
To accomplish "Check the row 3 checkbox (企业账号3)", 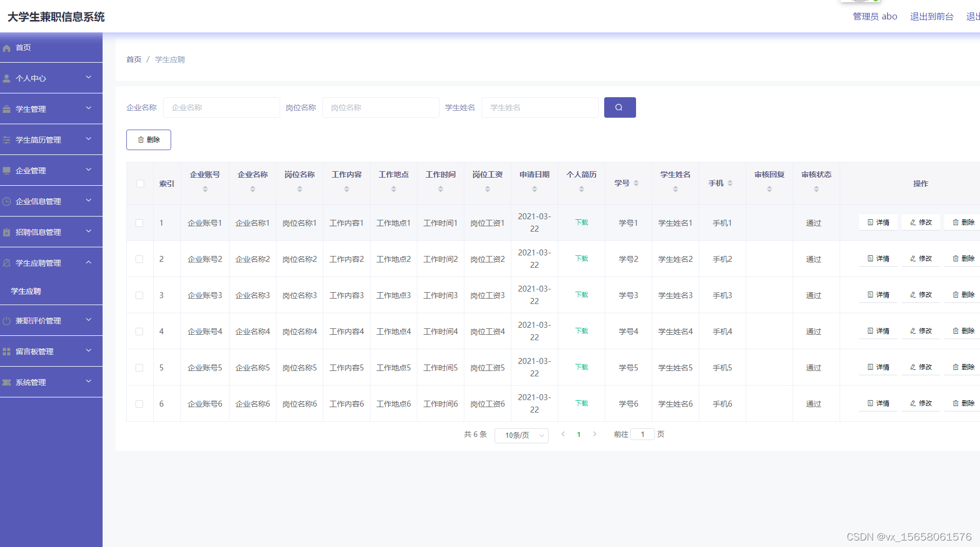I will point(139,295).
